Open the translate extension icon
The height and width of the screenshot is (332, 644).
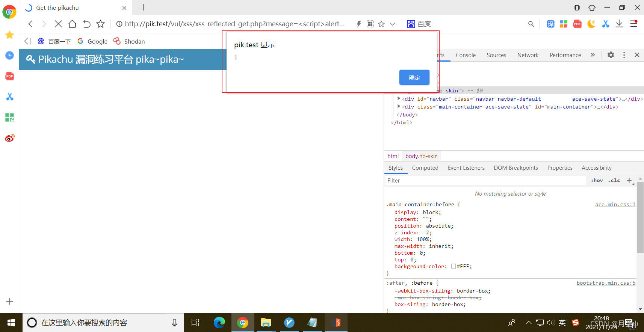click(x=550, y=24)
